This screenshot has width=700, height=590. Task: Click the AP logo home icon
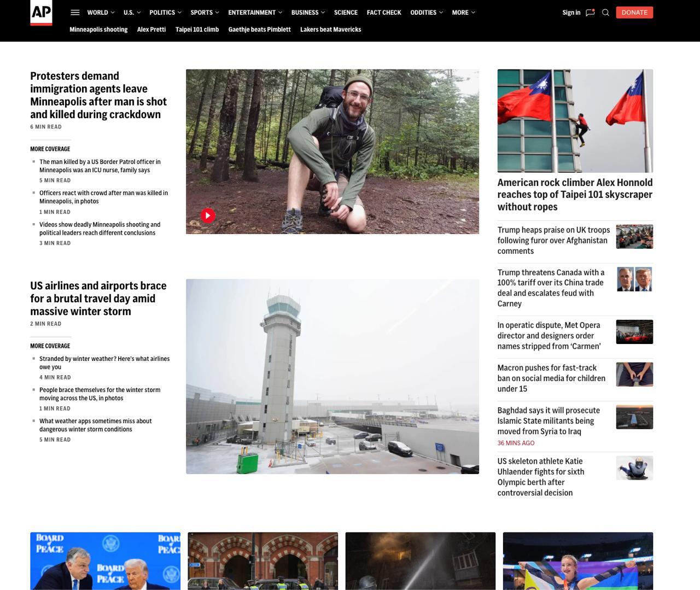[41, 13]
